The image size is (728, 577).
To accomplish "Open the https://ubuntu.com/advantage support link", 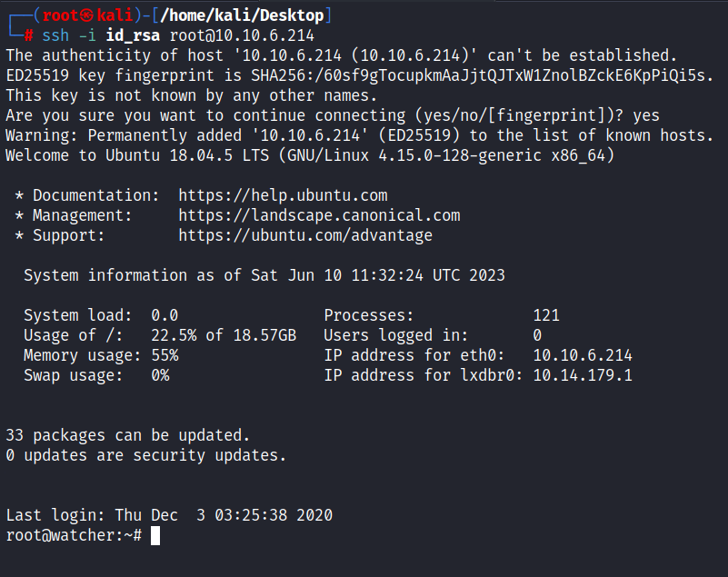I will point(305,235).
